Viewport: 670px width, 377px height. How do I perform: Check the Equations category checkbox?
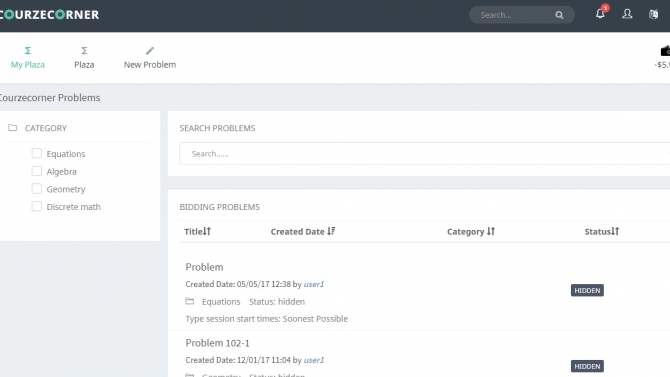37,153
